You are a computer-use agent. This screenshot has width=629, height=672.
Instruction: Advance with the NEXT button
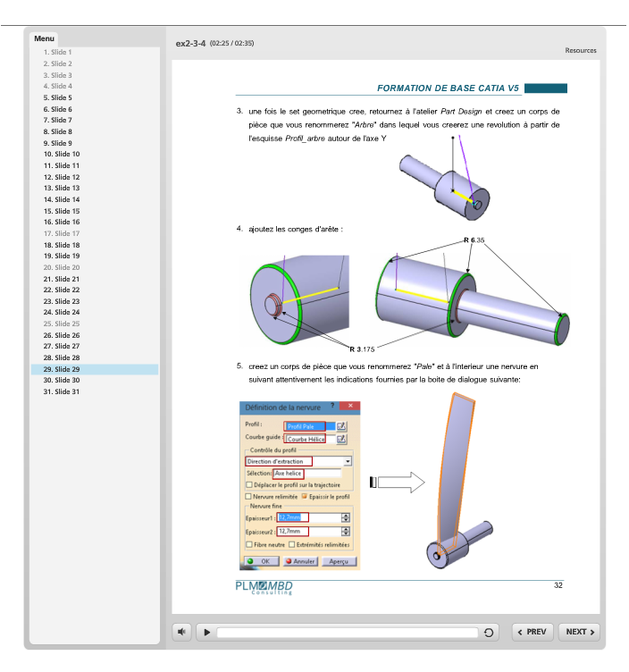click(x=579, y=632)
